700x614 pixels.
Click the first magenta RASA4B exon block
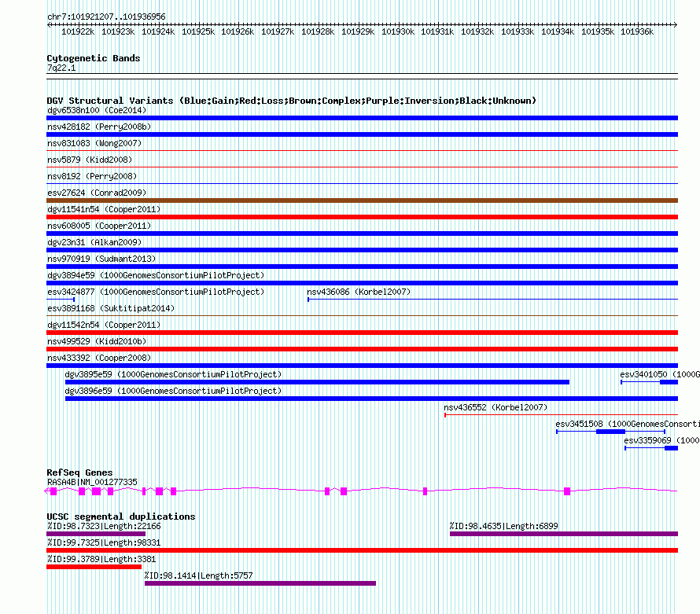tap(53, 491)
